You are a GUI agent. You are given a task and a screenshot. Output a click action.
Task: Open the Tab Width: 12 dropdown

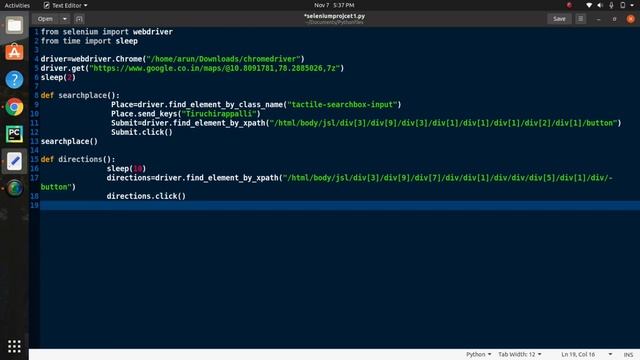point(520,354)
